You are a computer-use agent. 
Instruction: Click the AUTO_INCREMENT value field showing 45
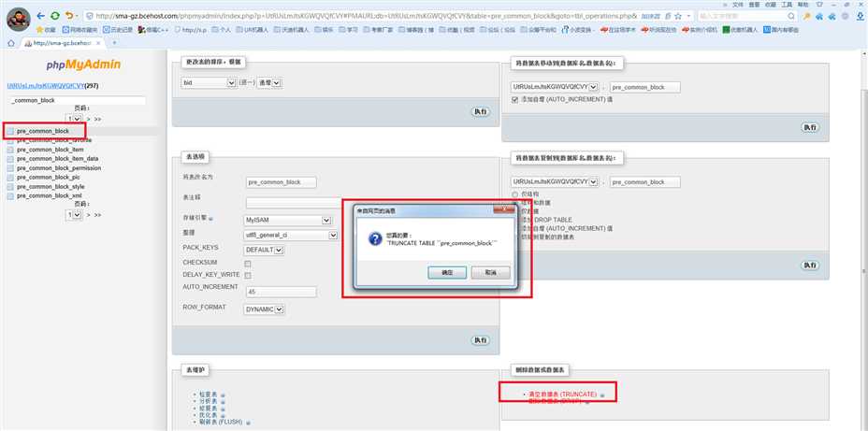pos(282,292)
